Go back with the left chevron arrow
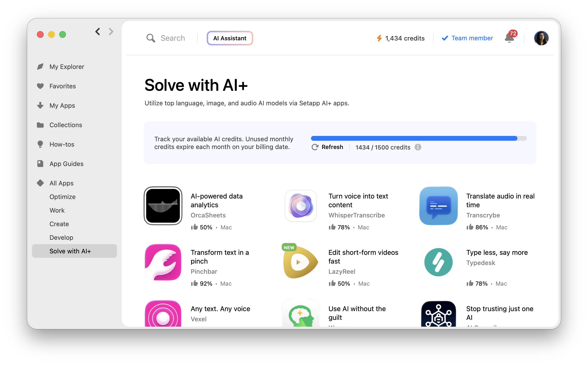Screen dimensions: 588x365 (98, 32)
